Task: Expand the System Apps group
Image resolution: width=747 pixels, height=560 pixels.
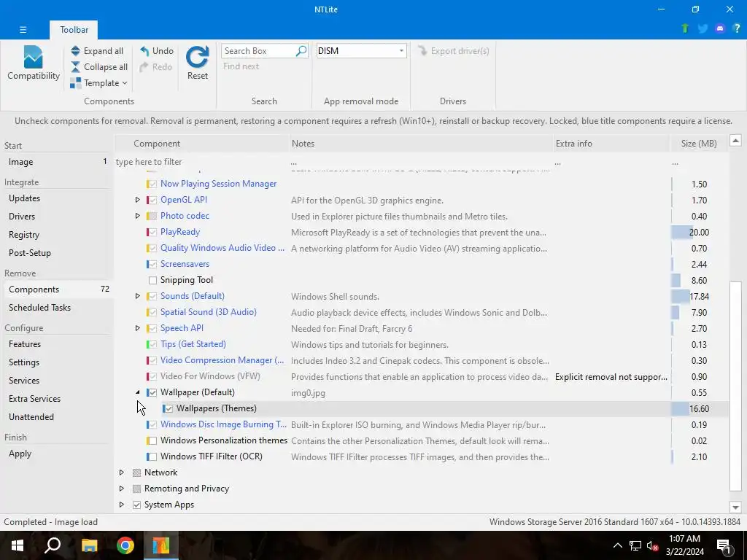Action: [x=122, y=505]
